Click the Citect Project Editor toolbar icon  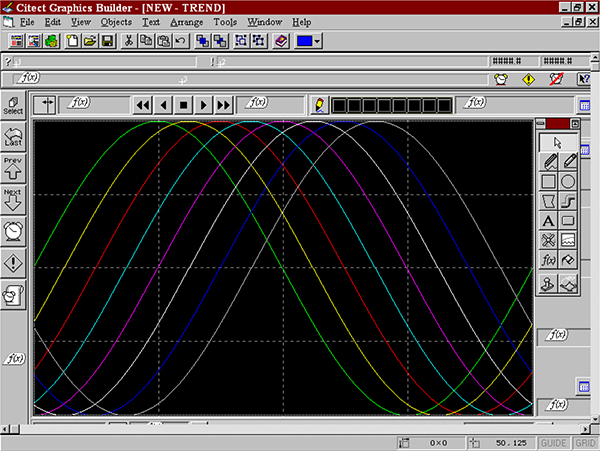16,41
